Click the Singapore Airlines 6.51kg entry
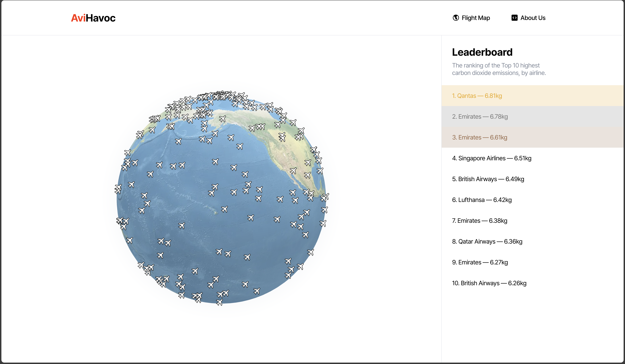Viewport: 625px width, 364px height. click(x=491, y=158)
